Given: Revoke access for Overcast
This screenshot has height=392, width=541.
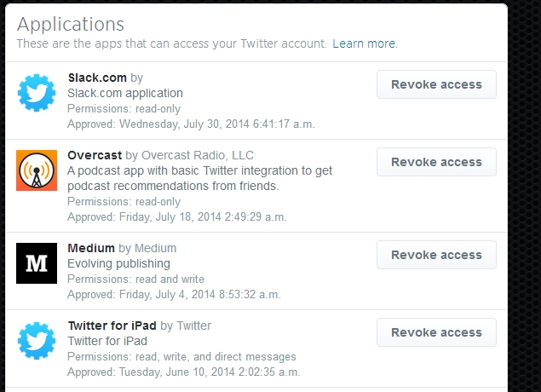Looking at the screenshot, I should coord(436,162).
